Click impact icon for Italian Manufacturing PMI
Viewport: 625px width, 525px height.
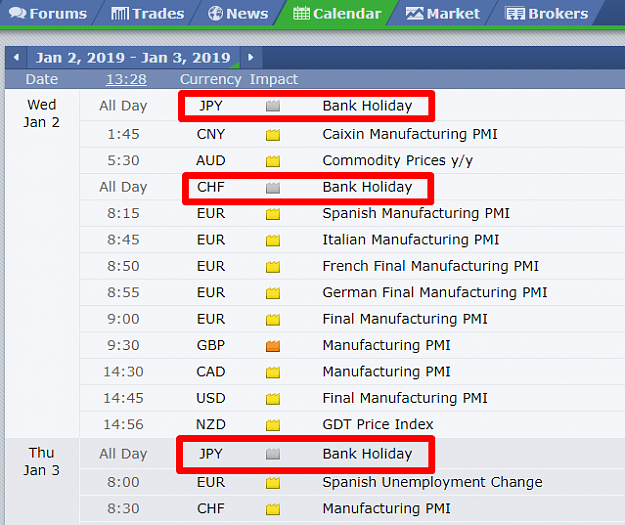[x=273, y=240]
